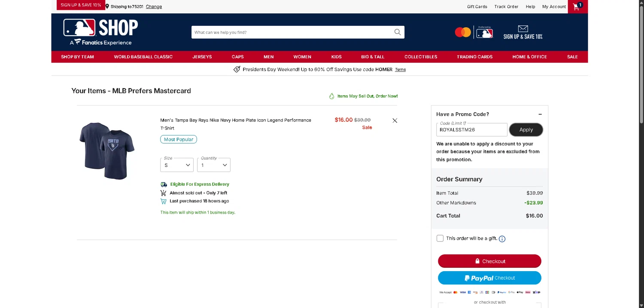Click the Rays T-shirt product thumbnail
Screen dimensions: 644x308
(106, 151)
